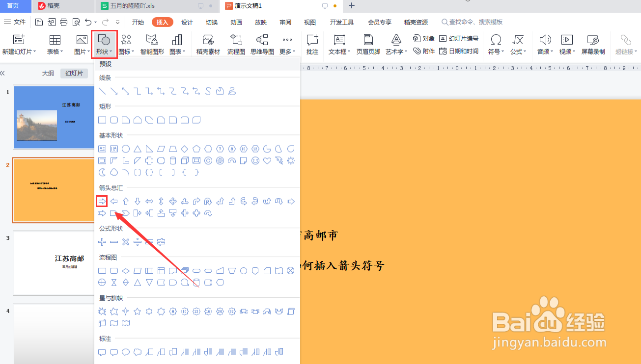
Task: Switch to the 大纲 panel tab
Action: click(48, 74)
